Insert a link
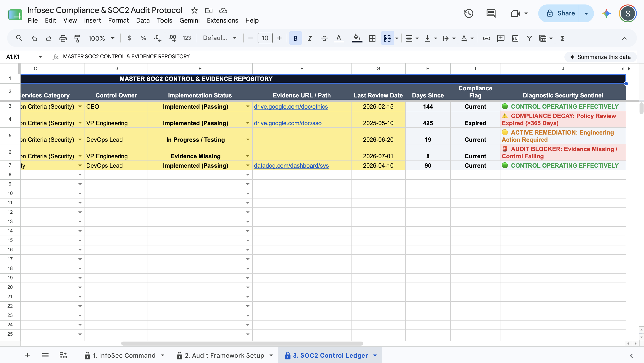The image size is (644, 363). pos(486,38)
